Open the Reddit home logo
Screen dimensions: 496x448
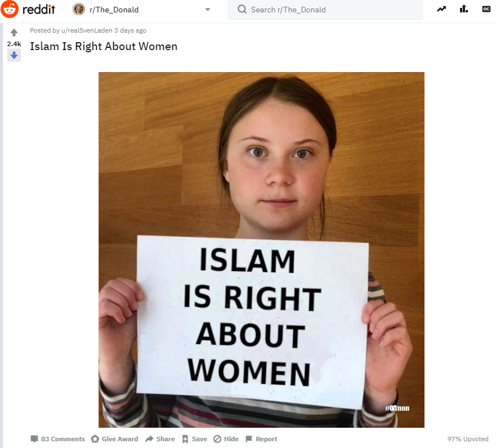coord(28,10)
